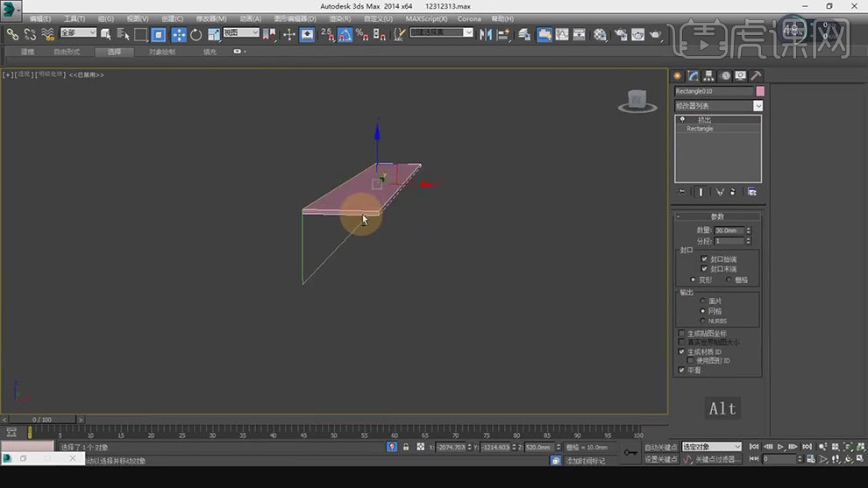Switch to the 对象绘制 ribbon tab
This screenshot has height=488, width=868.
coord(161,52)
